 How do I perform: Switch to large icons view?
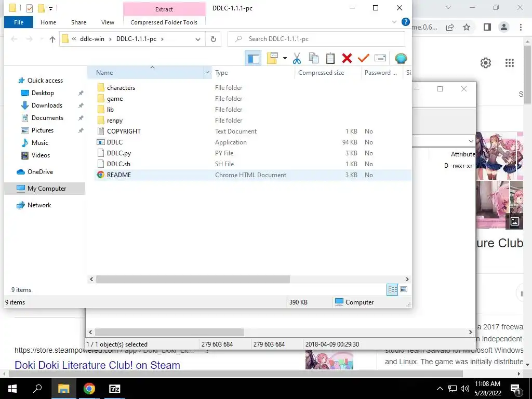pyautogui.click(x=404, y=289)
